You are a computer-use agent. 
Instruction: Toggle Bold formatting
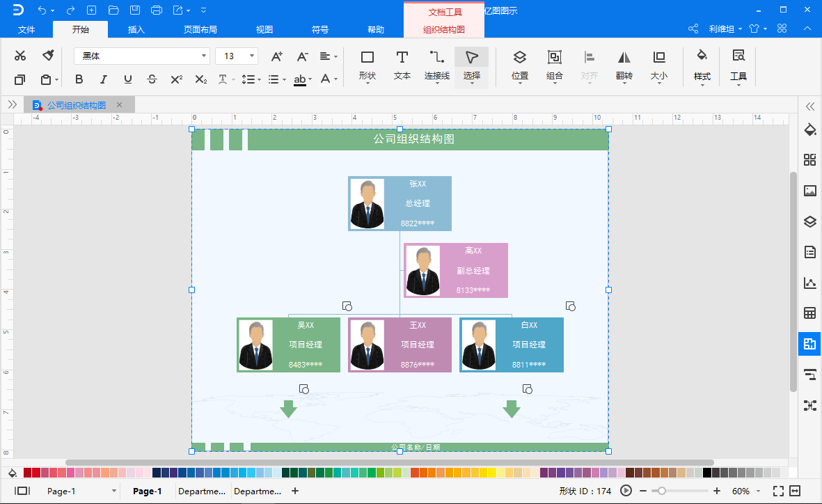tap(79, 79)
